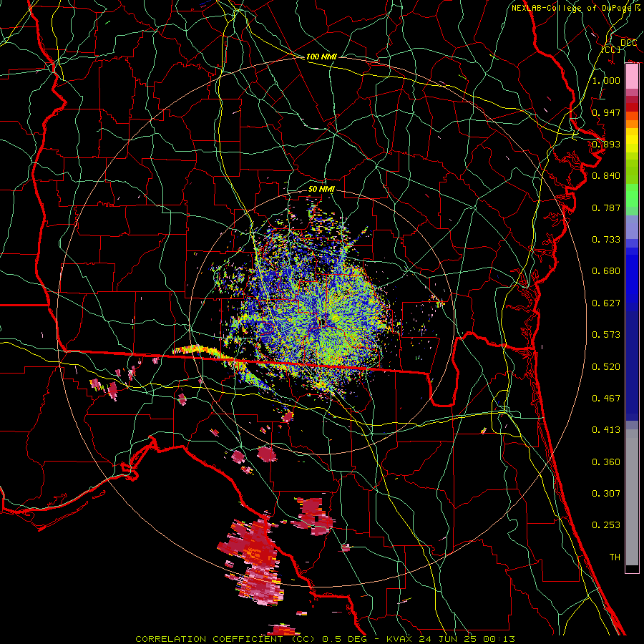The image size is (644, 644).
Task: Click the 100 NMI range ring label
Action: point(321,57)
